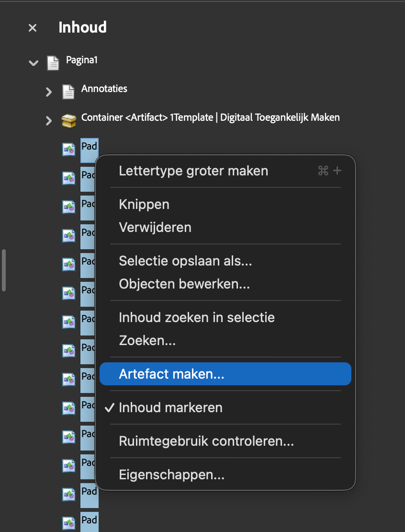Click the third Pad image icon
The height and width of the screenshot is (532, 405).
68,207
